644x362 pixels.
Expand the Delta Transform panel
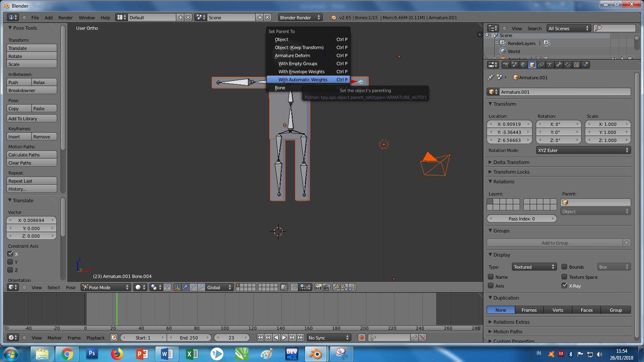(x=511, y=162)
